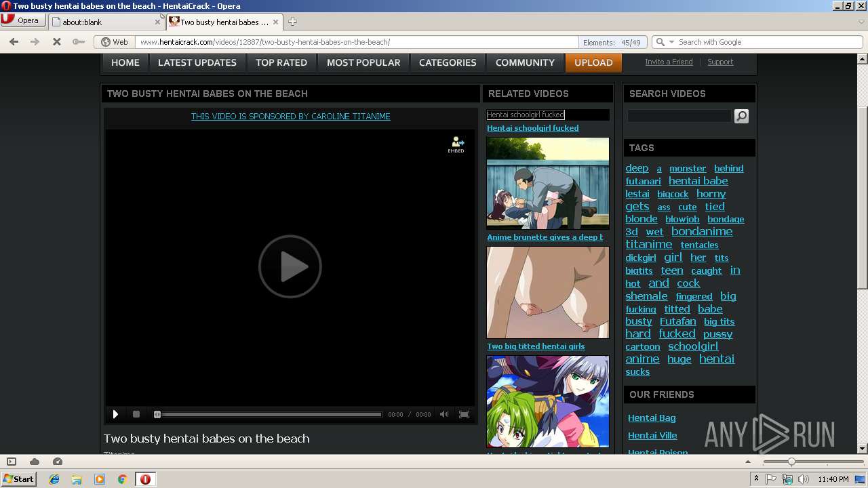Screen dimensions: 868x488
Task: Open Windows Explorer folder from the taskbar
Action: tap(77, 479)
